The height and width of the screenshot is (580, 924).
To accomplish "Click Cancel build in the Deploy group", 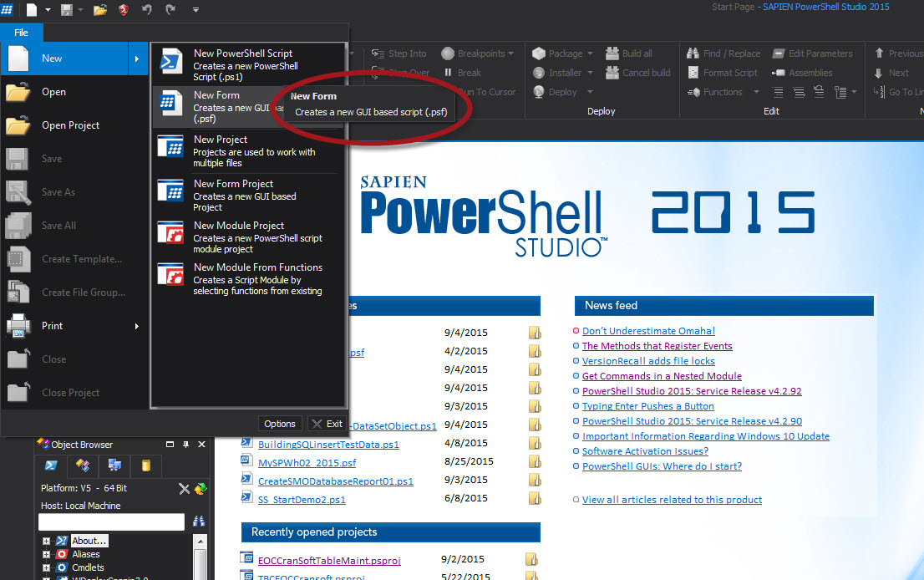I will coord(639,73).
